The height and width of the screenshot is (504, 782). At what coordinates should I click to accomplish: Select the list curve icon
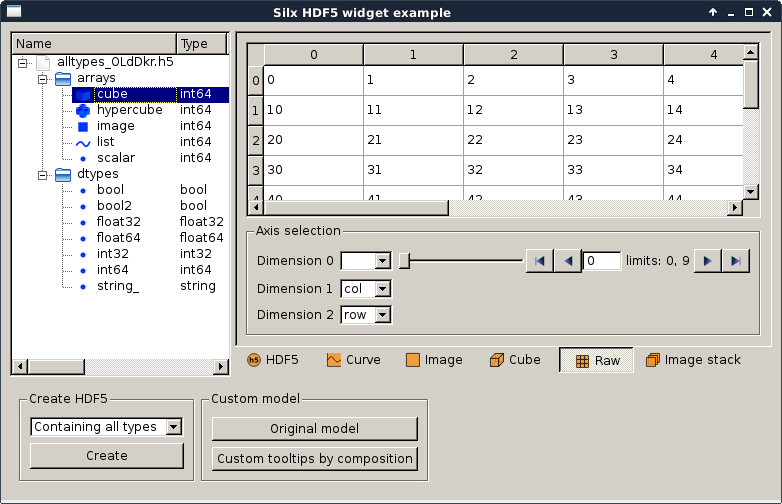[83, 142]
